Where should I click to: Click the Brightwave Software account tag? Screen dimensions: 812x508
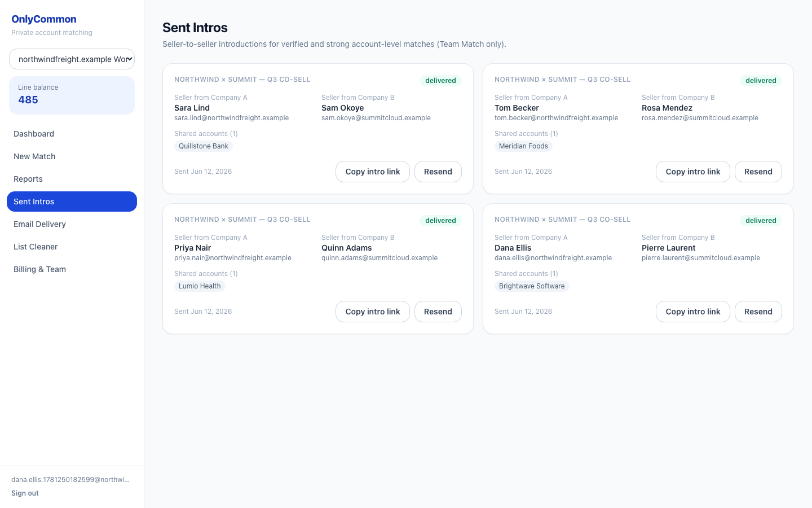pos(532,286)
